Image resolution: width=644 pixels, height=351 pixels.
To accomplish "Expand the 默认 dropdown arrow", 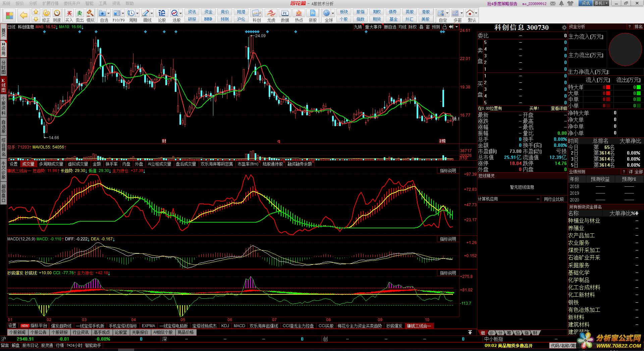I will point(476,13).
